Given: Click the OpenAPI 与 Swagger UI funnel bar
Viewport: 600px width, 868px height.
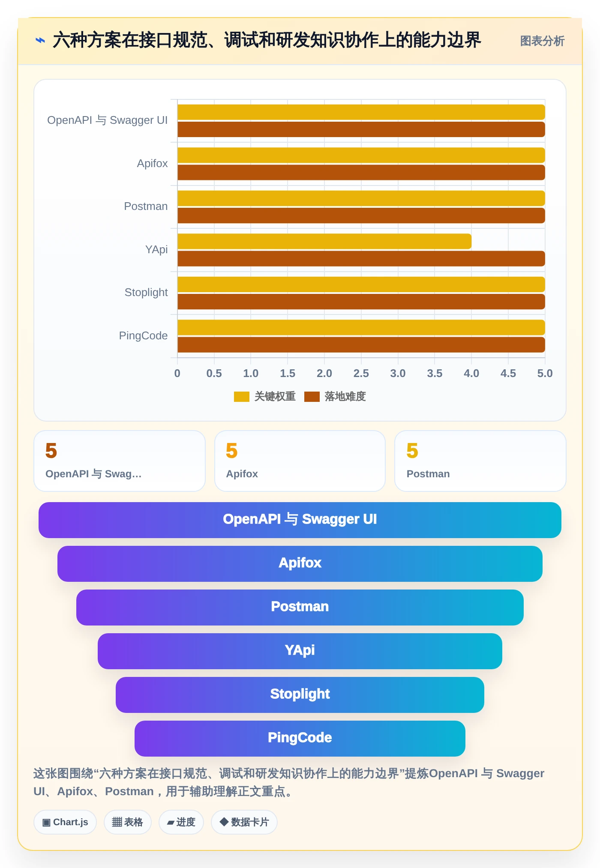Looking at the screenshot, I should click(x=300, y=520).
